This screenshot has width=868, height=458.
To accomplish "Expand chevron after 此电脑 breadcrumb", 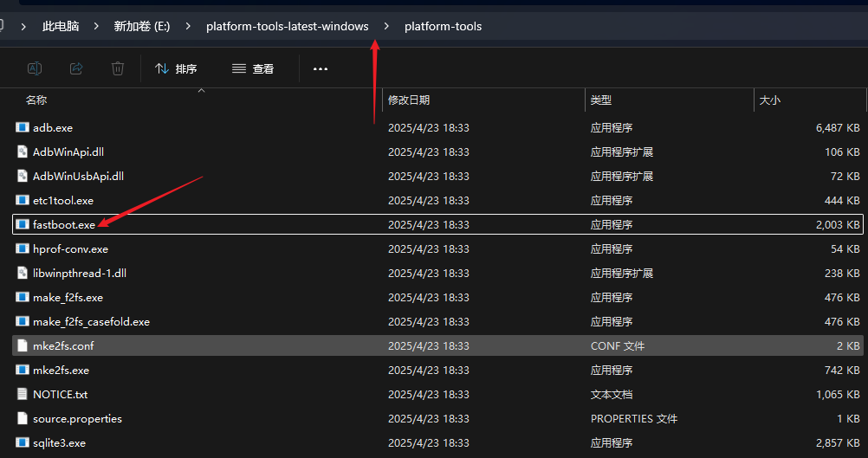I will [96, 26].
